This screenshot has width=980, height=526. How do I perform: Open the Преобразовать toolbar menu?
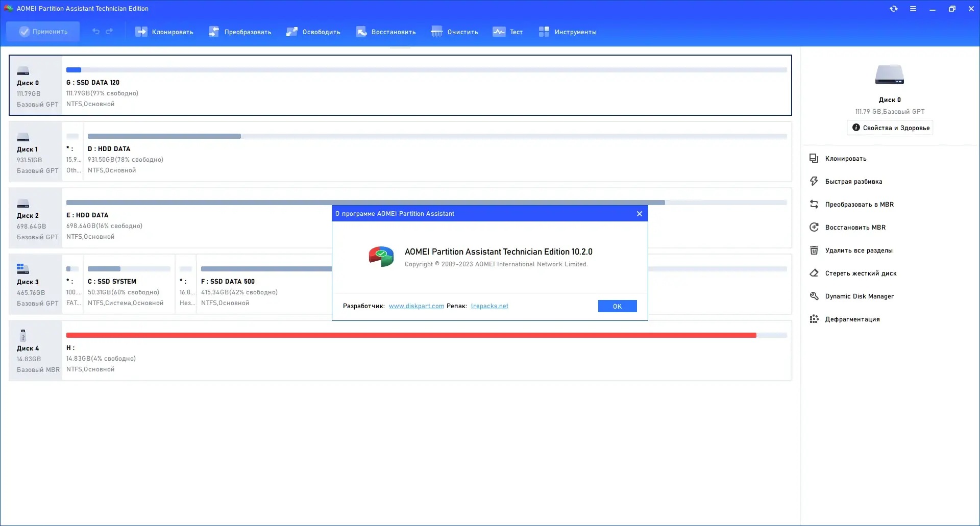pyautogui.click(x=240, y=32)
